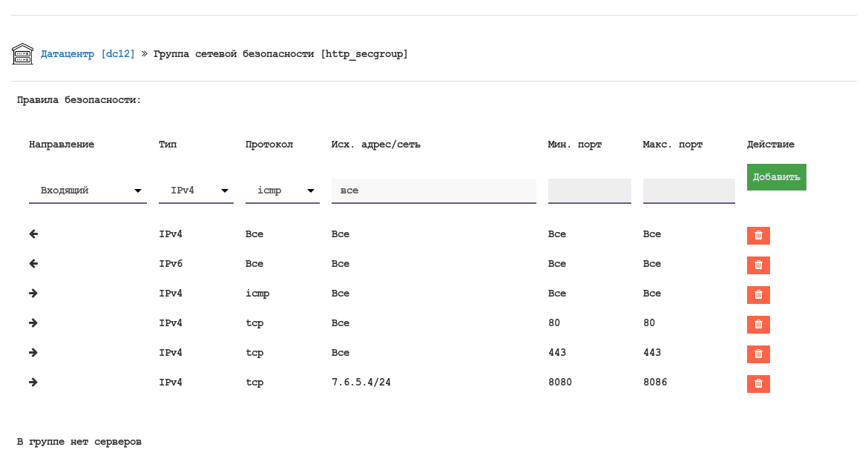This screenshot has height=470, width=868.
Task: Open the icmp protocol dropdown
Action: tap(282, 191)
